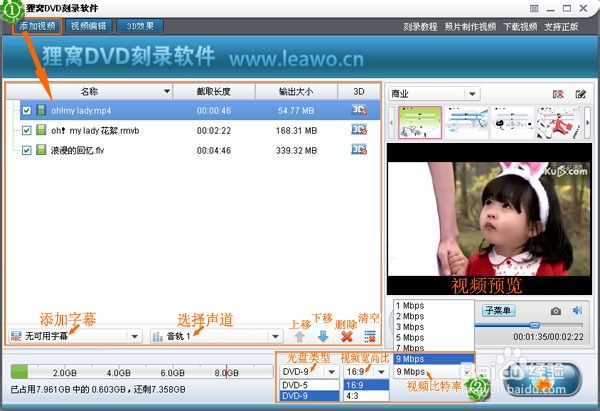This screenshot has height=411, width=600.
Task: Toggle the 3D icon for 浪漫的回忆.flv
Action: (359, 150)
